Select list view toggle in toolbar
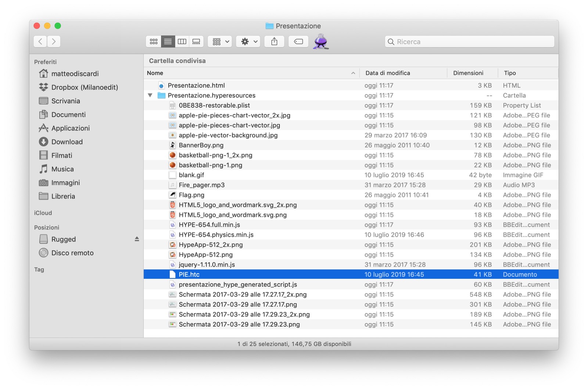 pos(168,42)
